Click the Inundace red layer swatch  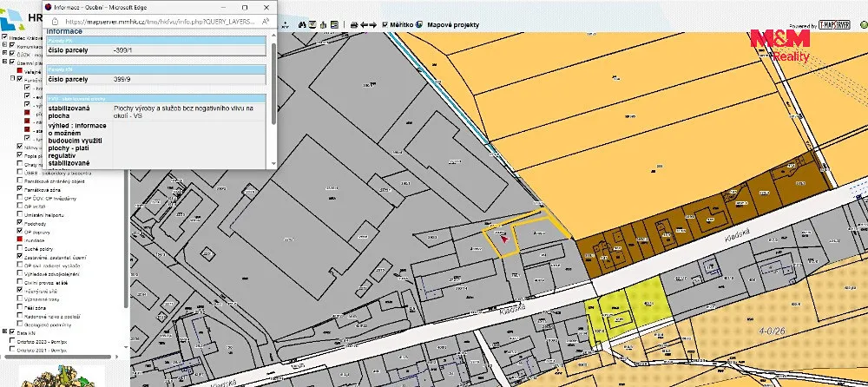point(19,239)
